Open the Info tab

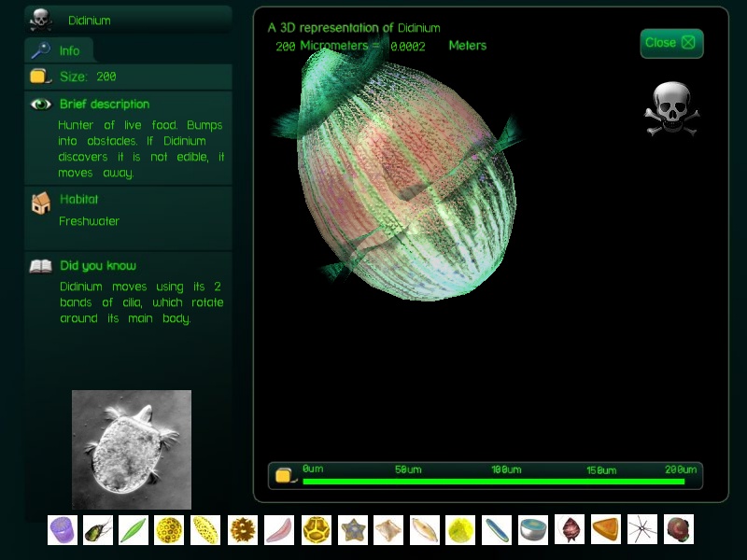[59, 50]
